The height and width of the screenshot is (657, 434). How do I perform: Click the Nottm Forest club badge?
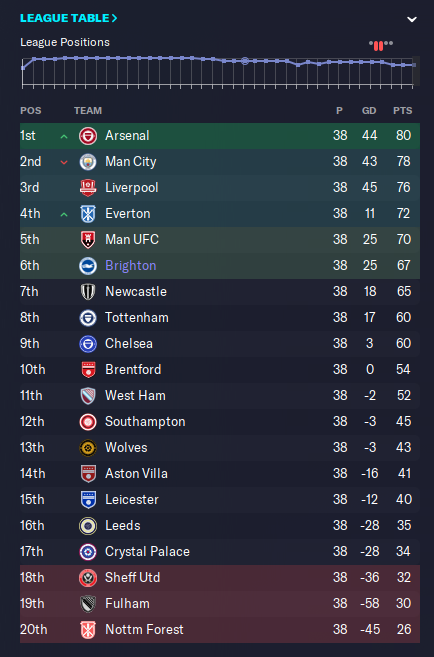click(x=88, y=630)
